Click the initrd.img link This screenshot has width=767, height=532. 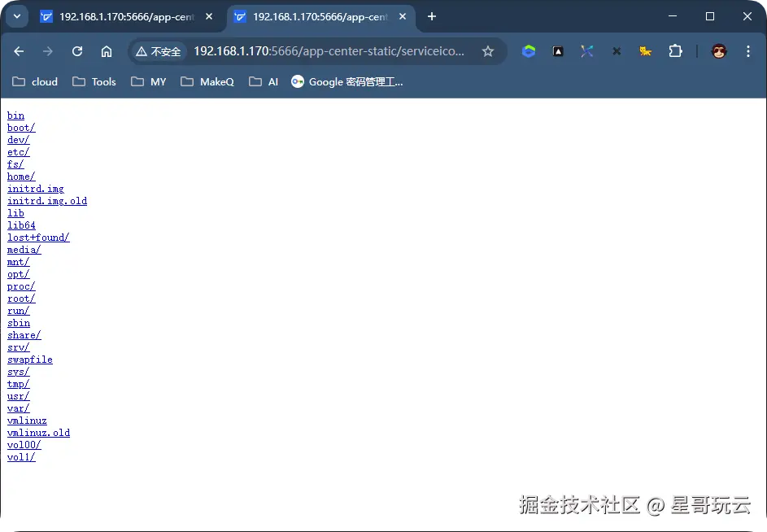(36, 189)
